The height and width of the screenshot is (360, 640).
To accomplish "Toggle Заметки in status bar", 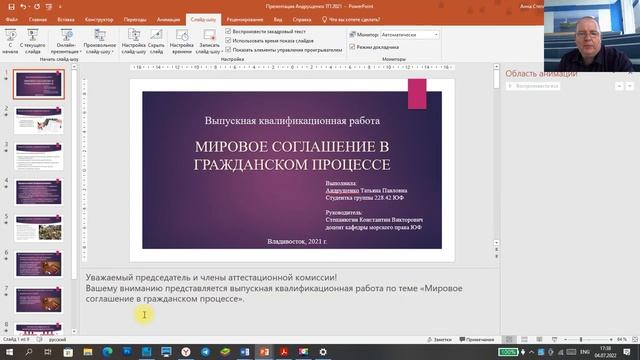I will 439,339.
